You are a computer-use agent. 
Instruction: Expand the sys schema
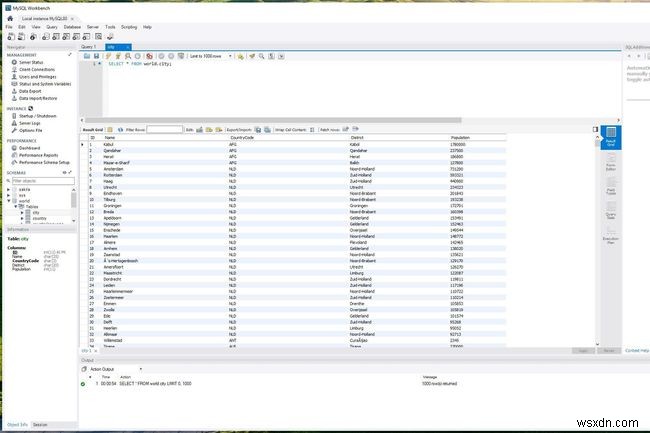click(x=9, y=195)
